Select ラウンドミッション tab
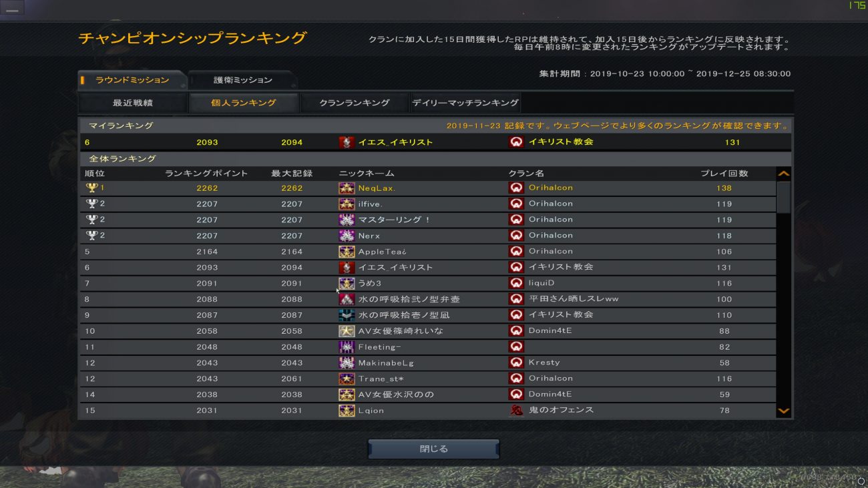Image resolution: width=868 pixels, height=488 pixels. pyautogui.click(x=132, y=80)
